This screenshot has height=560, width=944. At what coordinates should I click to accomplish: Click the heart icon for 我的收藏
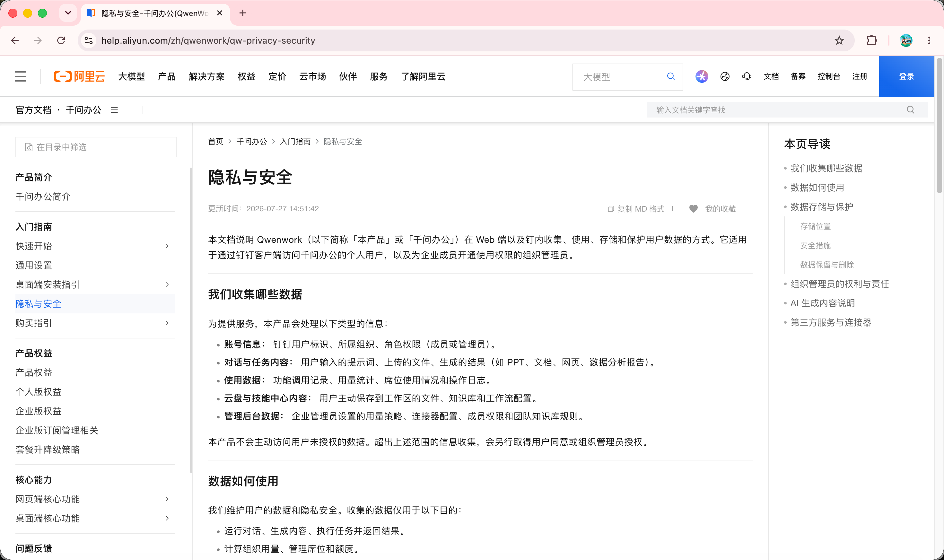pyautogui.click(x=694, y=209)
